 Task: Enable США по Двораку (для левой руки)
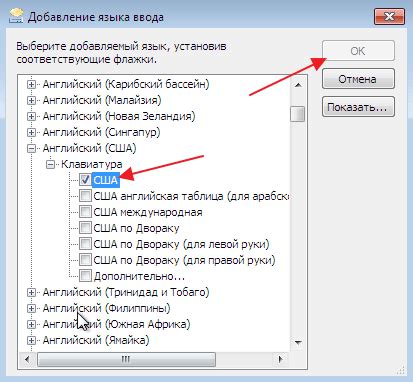pos(85,244)
